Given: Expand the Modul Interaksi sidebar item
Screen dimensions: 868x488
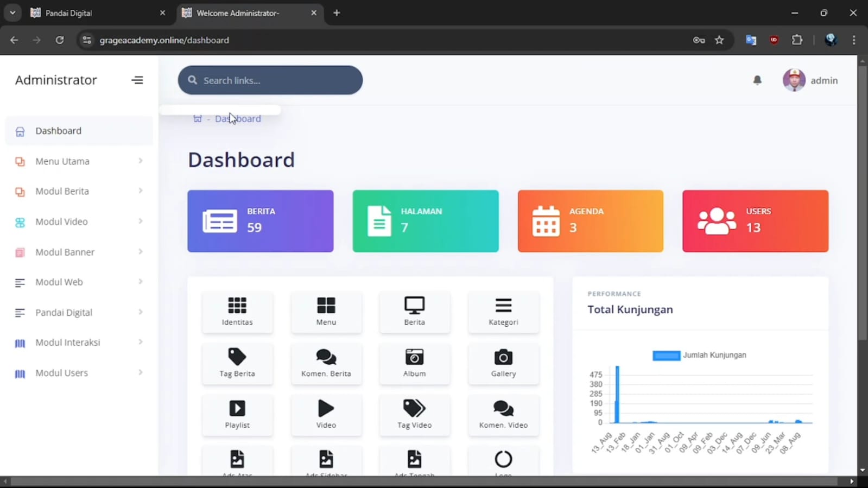Looking at the screenshot, I should tap(79, 343).
